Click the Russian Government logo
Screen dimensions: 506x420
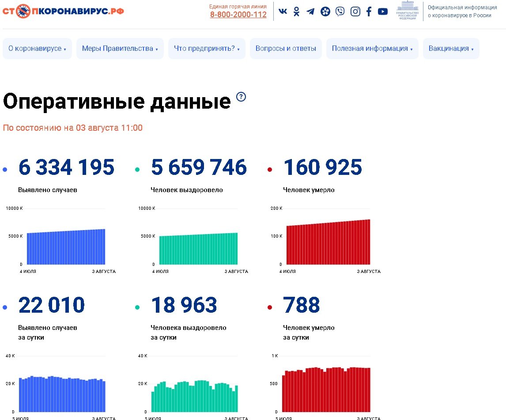[x=408, y=11]
